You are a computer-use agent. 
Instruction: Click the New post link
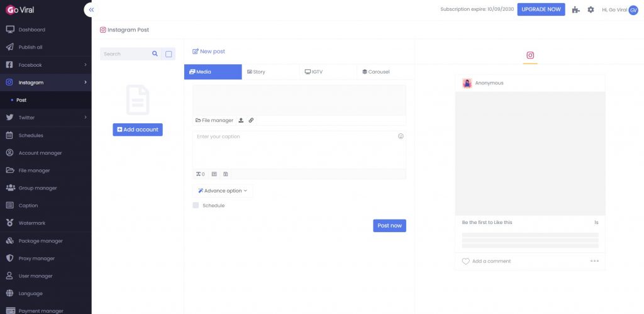[x=209, y=52]
